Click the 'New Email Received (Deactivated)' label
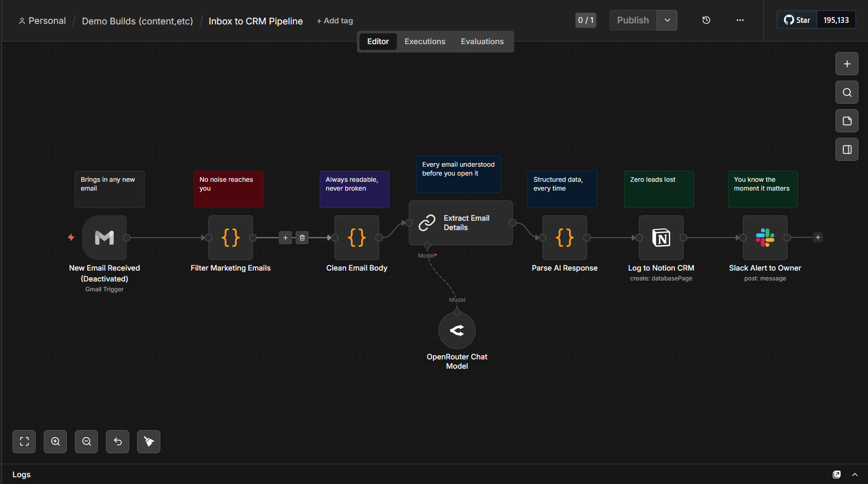The height and width of the screenshot is (484, 868). pyautogui.click(x=104, y=273)
